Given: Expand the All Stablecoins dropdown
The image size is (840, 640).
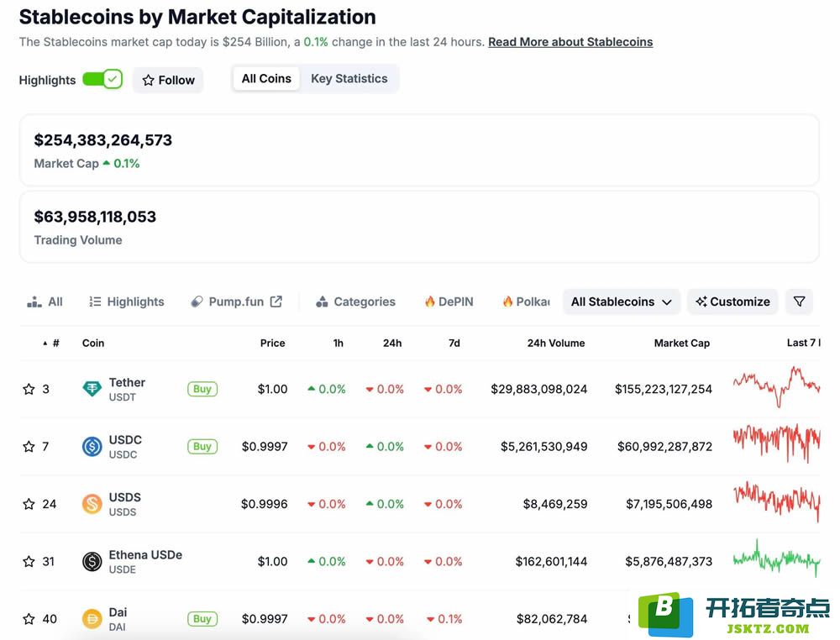Looking at the screenshot, I should [622, 302].
